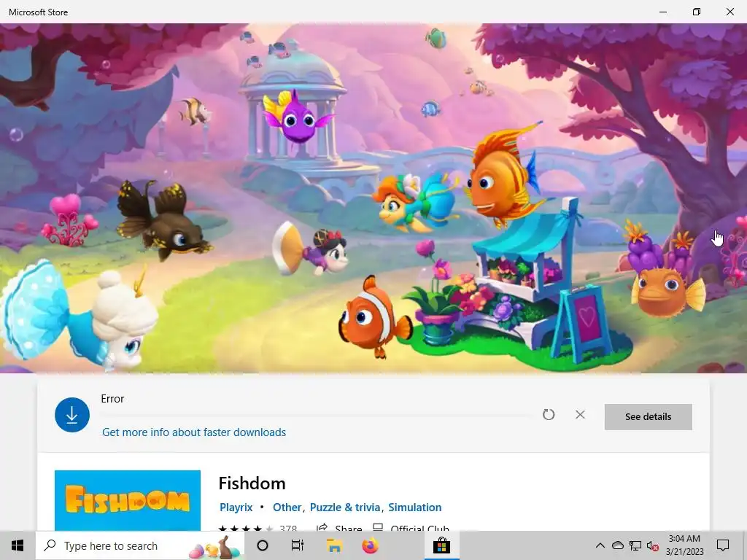Viewport: 747px width, 560px height.
Task: Minimize the Microsoft Store window
Action: coord(662,12)
